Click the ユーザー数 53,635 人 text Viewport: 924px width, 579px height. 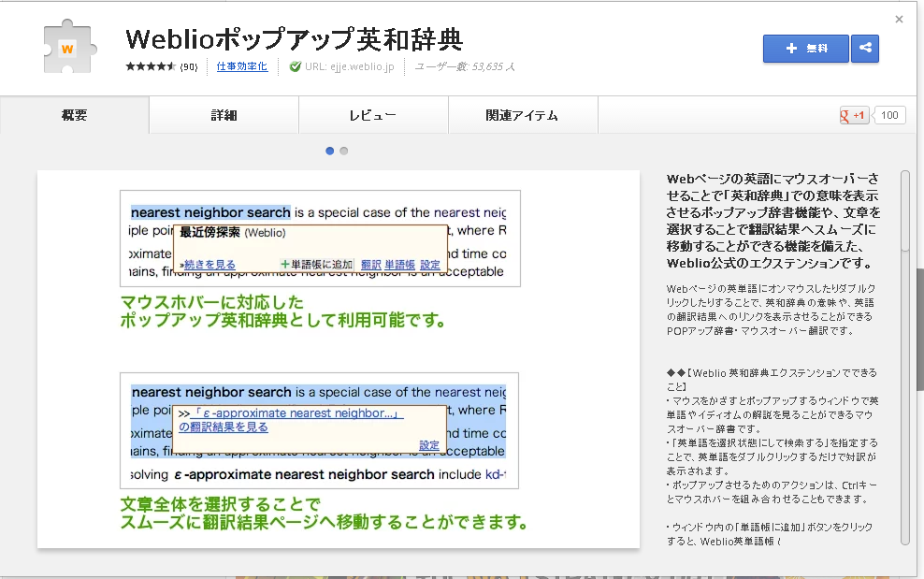465,66
